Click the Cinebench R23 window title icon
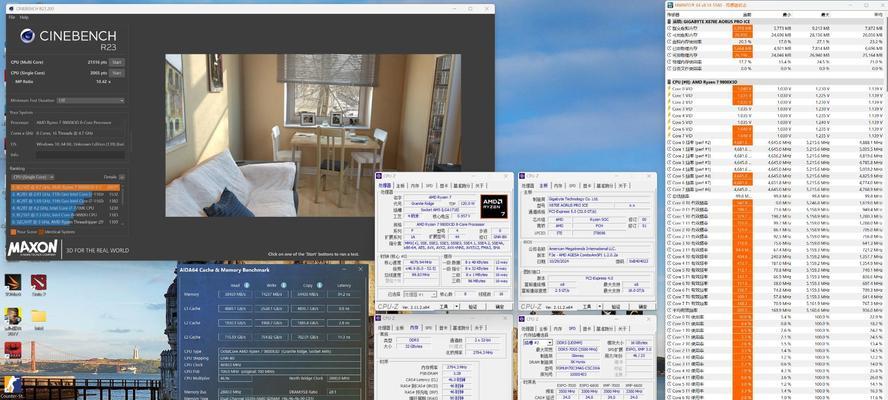 [11, 8]
